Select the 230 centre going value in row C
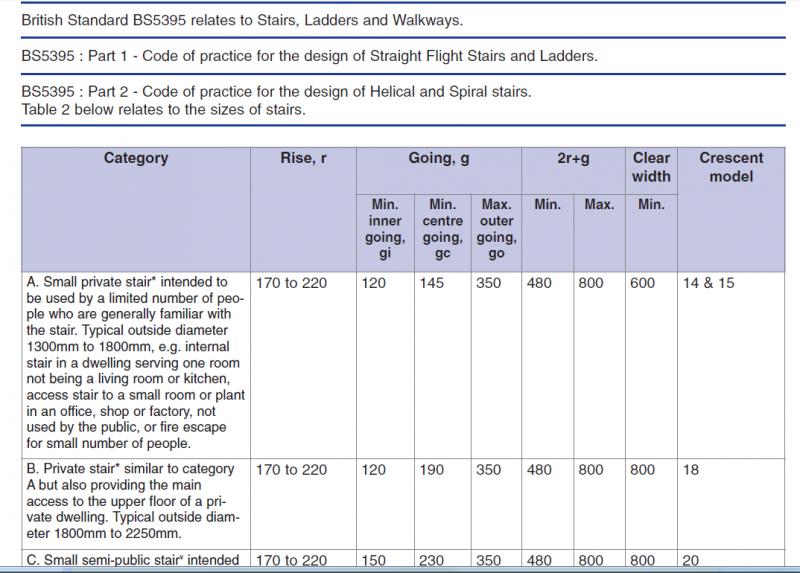This screenshot has height=573, width=800. coord(432,562)
